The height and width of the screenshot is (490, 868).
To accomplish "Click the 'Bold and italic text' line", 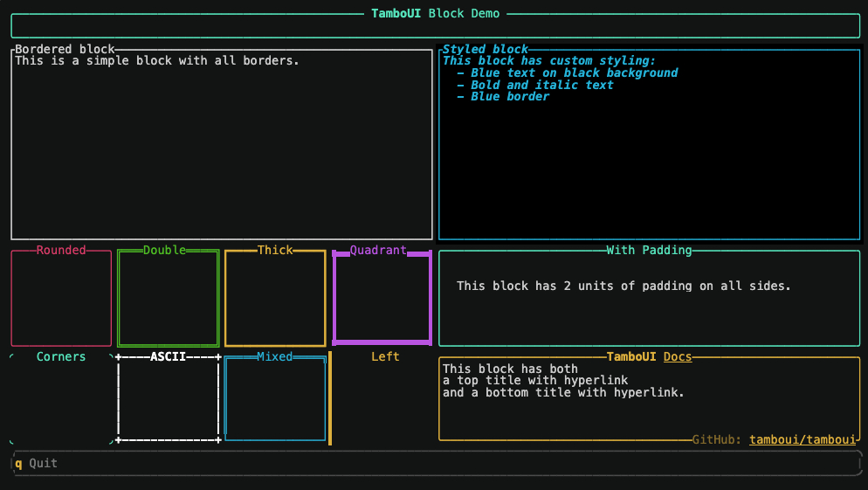I will pyautogui.click(x=541, y=85).
